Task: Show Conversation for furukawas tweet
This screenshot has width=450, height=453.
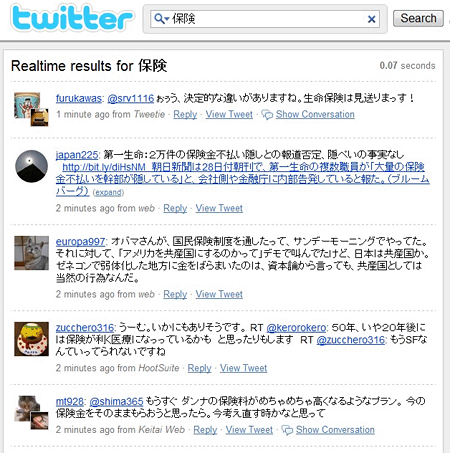Action: pos(315,114)
